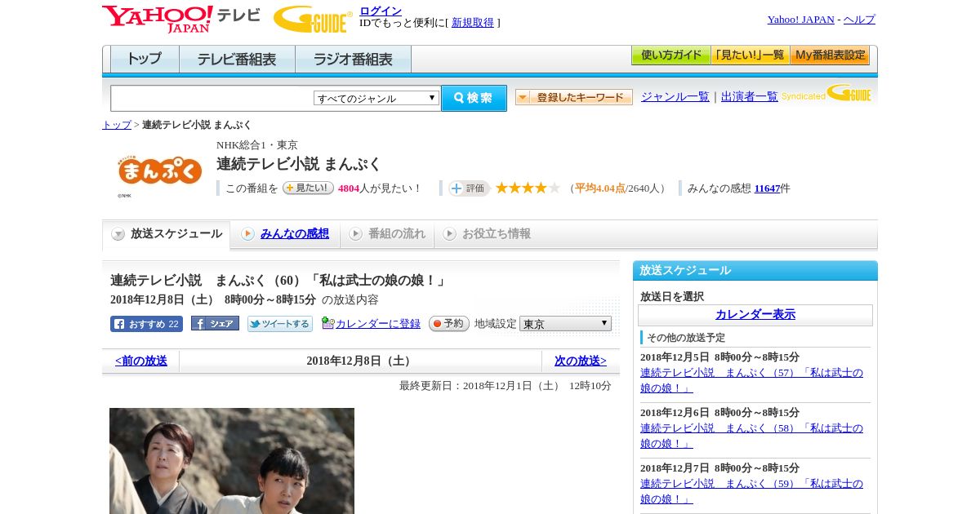Open the トップ navigation tab

tap(145, 59)
